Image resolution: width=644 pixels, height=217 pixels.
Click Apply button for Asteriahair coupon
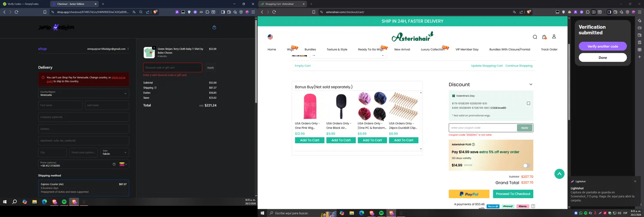tap(525, 128)
